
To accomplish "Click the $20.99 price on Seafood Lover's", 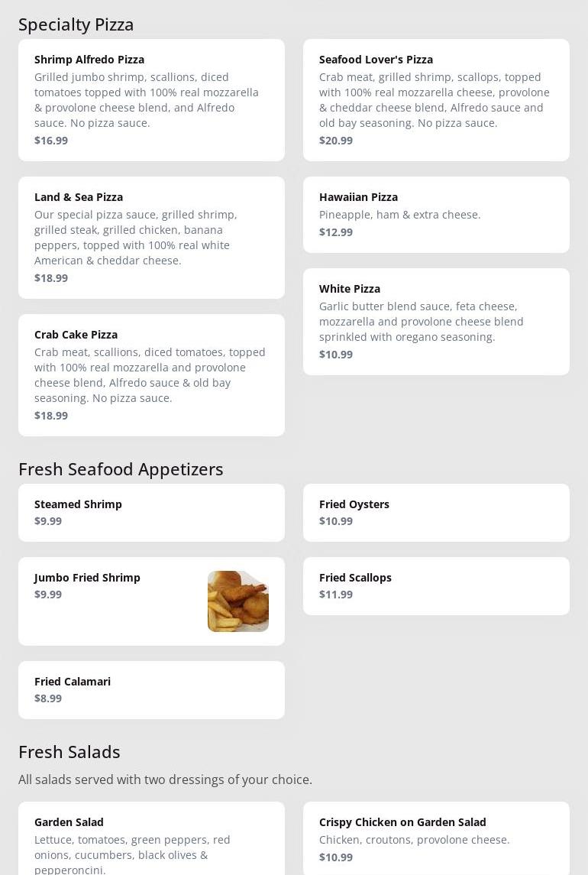I will click(336, 141).
